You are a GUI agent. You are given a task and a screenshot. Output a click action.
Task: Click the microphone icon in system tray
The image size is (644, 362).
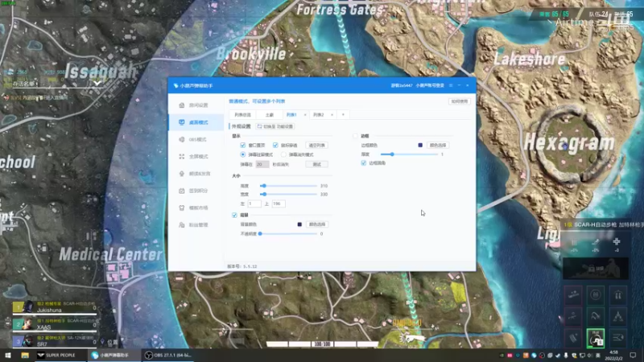coord(566,356)
